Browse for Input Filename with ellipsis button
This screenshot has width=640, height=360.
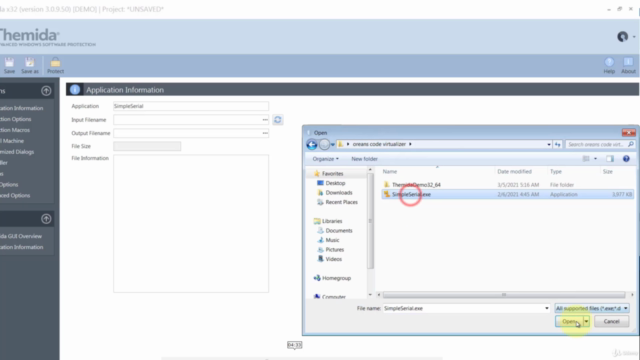(265, 120)
